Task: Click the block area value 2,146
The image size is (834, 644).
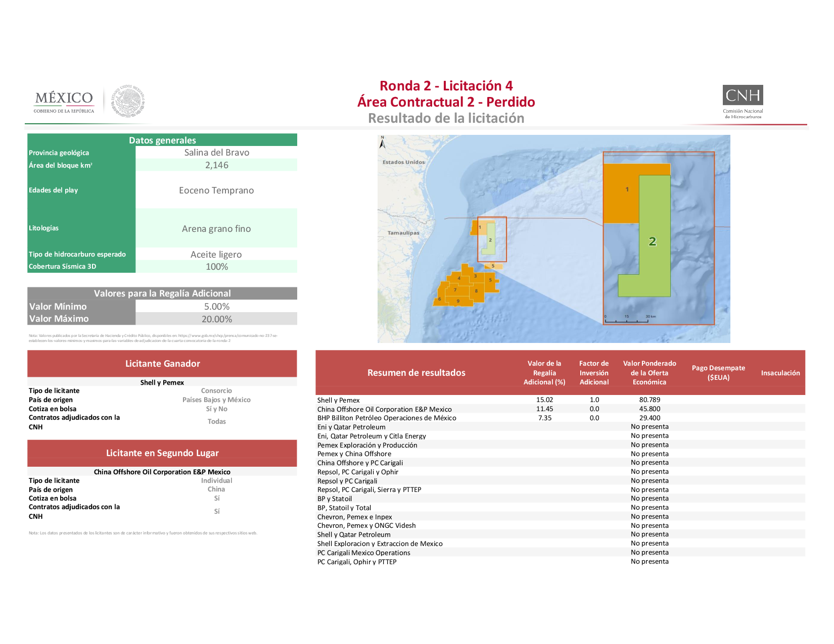Action: pos(216,165)
